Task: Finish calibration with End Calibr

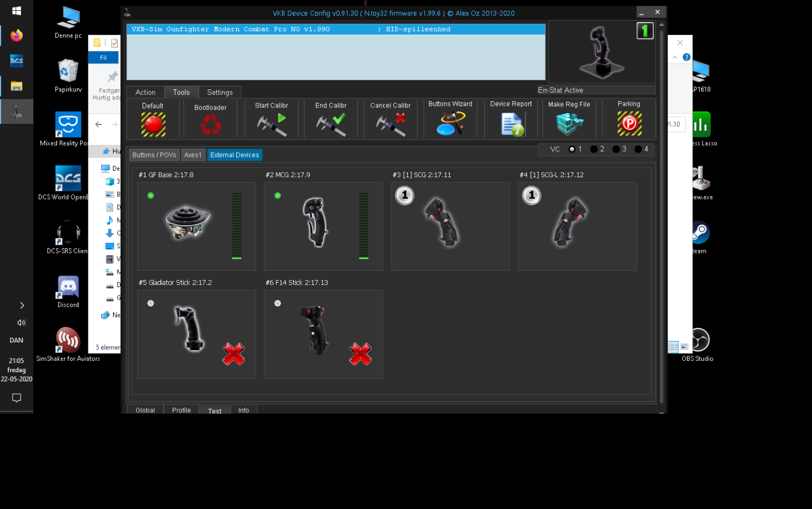Action: click(331, 124)
